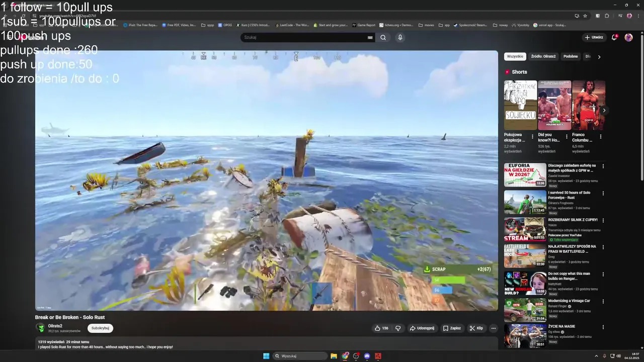Viewport: 644px width, 362px height.
Task: Open I survived 50 hours Solo Forcewipe
Action: coord(525,202)
